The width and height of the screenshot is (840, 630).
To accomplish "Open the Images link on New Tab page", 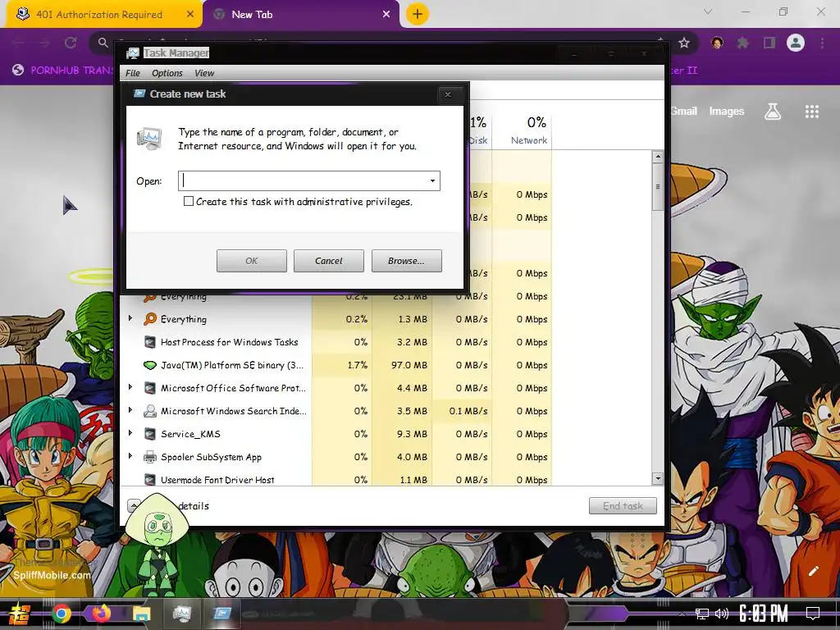I will coord(727,112).
